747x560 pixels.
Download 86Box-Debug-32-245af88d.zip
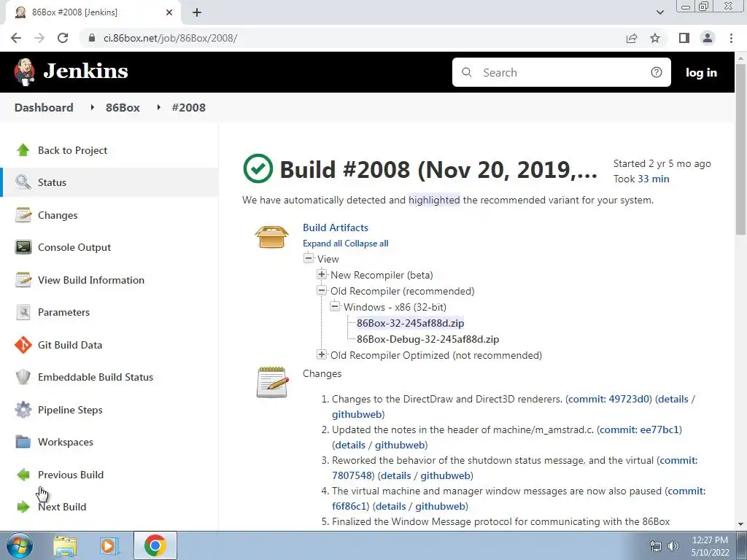coord(427,339)
